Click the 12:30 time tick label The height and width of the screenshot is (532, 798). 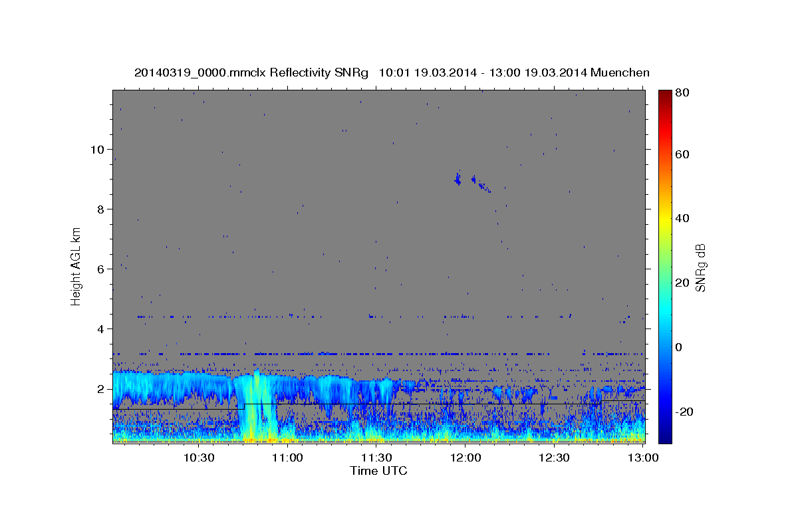(555, 458)
